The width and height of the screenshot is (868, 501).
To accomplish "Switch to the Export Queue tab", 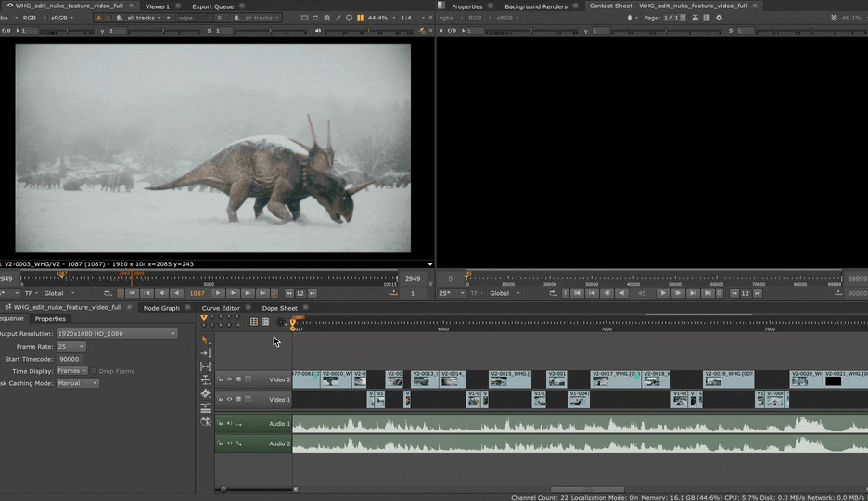I will 212,6.
